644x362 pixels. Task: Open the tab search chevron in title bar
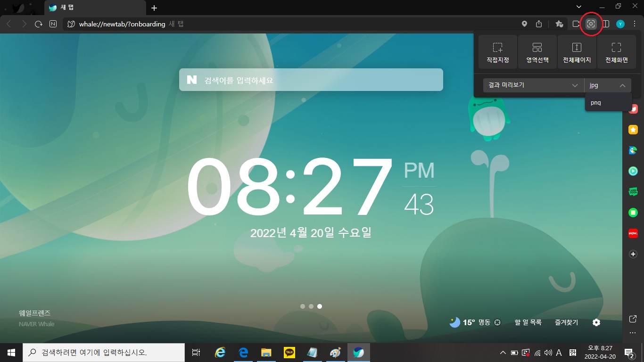[579, 7]
